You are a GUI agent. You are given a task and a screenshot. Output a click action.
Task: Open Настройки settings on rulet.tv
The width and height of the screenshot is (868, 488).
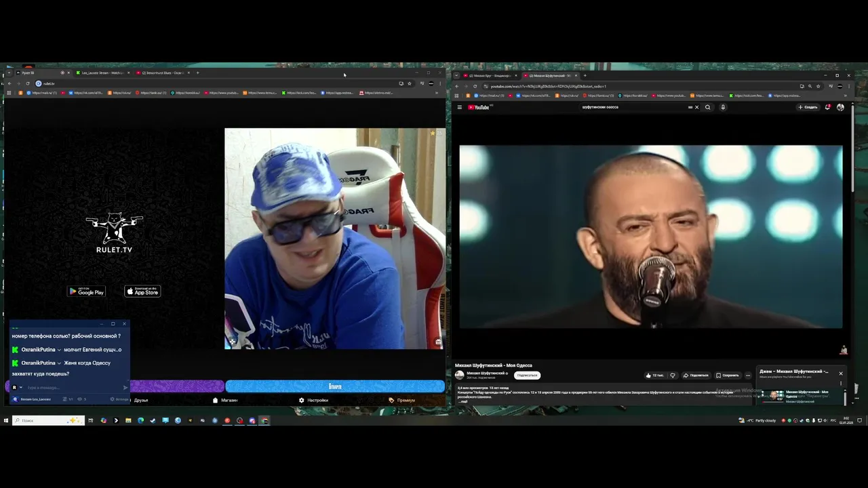(x=313, y=400)
